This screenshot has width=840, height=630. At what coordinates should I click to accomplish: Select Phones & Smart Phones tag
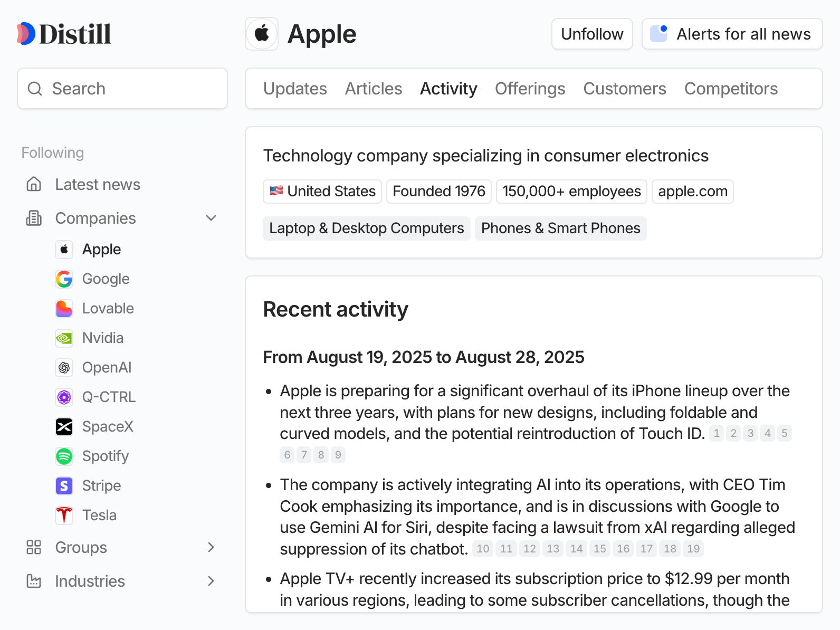560,228
